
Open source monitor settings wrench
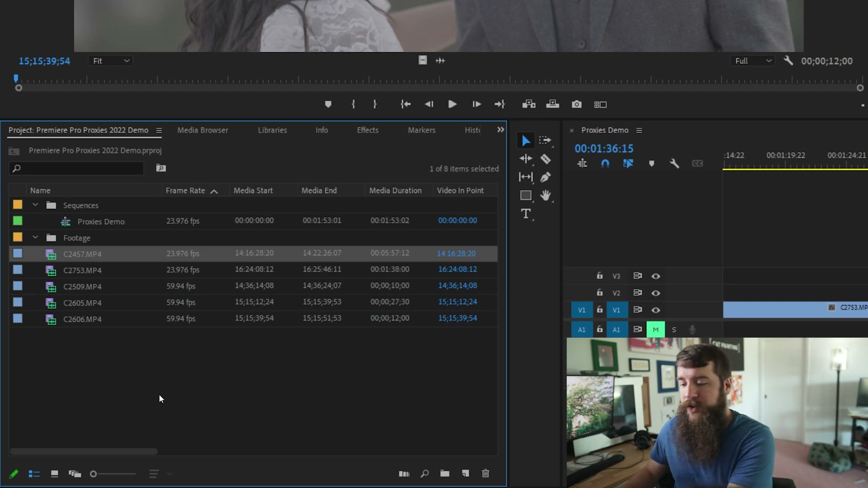(788, 61)
